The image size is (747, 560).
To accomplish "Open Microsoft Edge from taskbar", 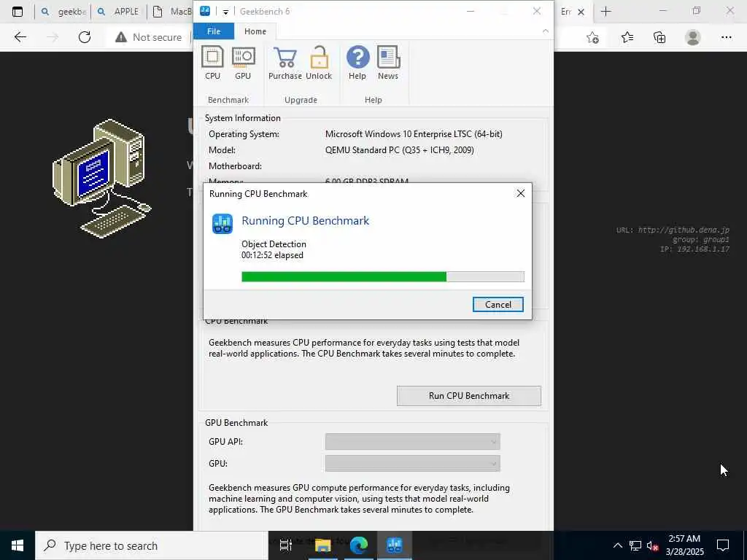I will tap(359, 545).
